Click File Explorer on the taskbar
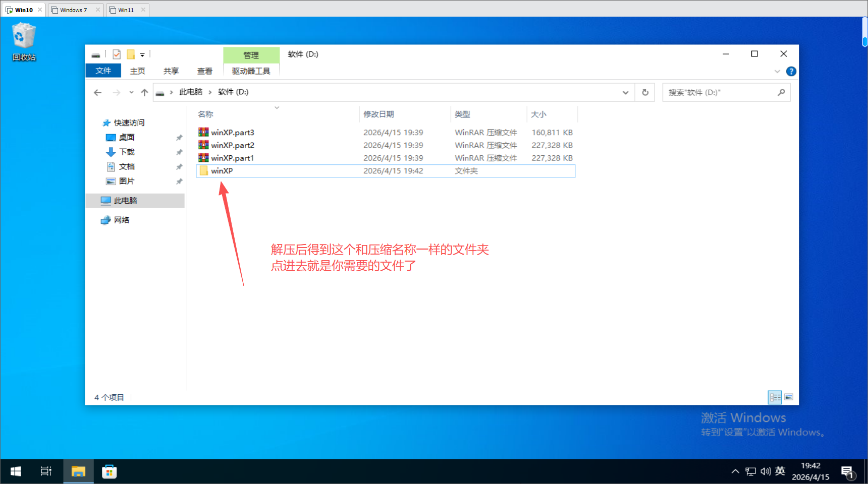 point(78,471)
